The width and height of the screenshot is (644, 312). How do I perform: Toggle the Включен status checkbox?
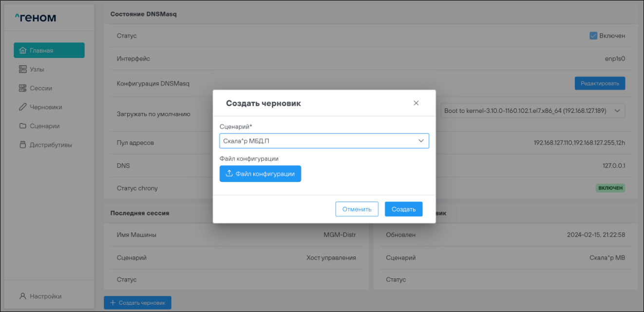tap(593, 36)
